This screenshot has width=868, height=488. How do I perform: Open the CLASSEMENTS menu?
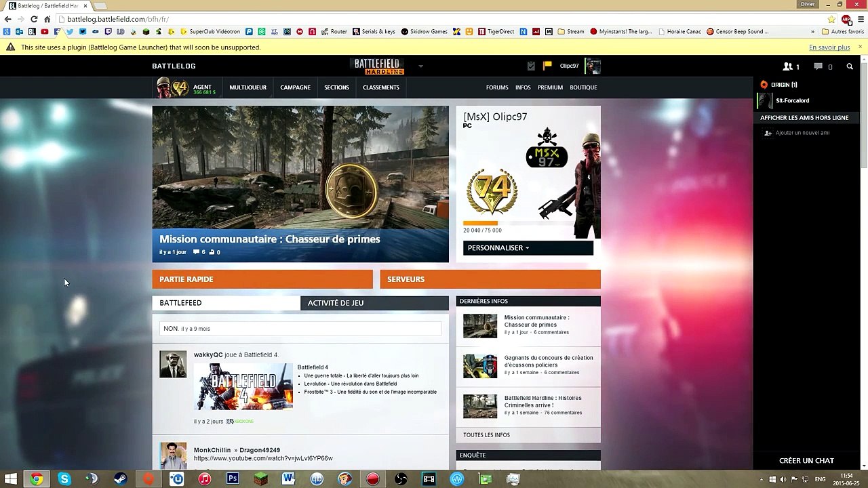[380, 87]
